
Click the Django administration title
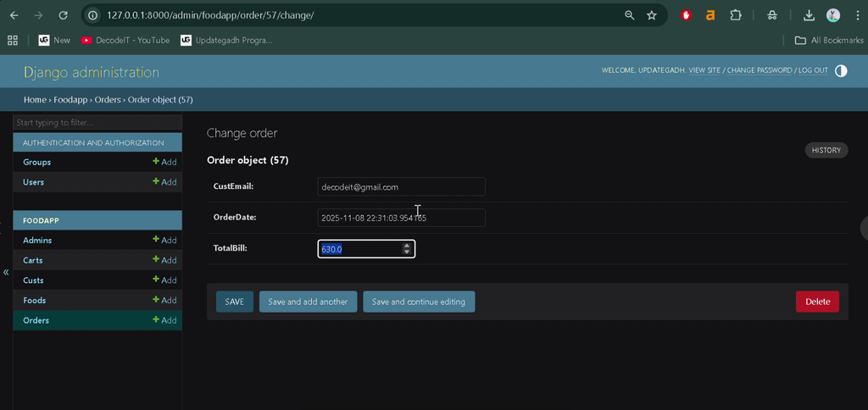[92, 72]
